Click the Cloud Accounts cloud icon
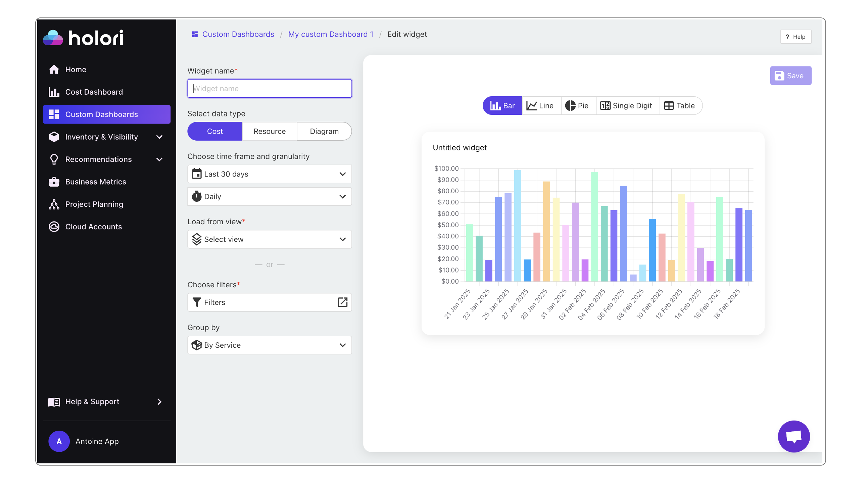The height and width of the screenshot is (486, 868). click(x=54, y=227)
